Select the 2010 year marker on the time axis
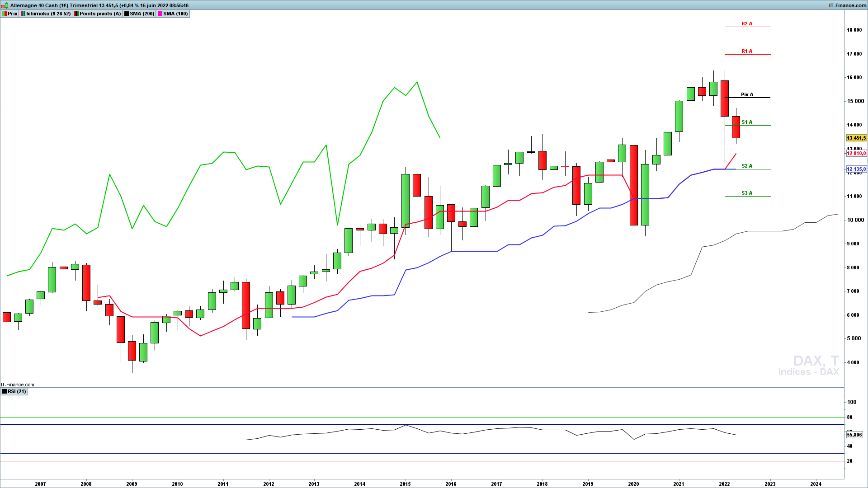Viewport: 868px width, 488px height. tap(177, 484)
